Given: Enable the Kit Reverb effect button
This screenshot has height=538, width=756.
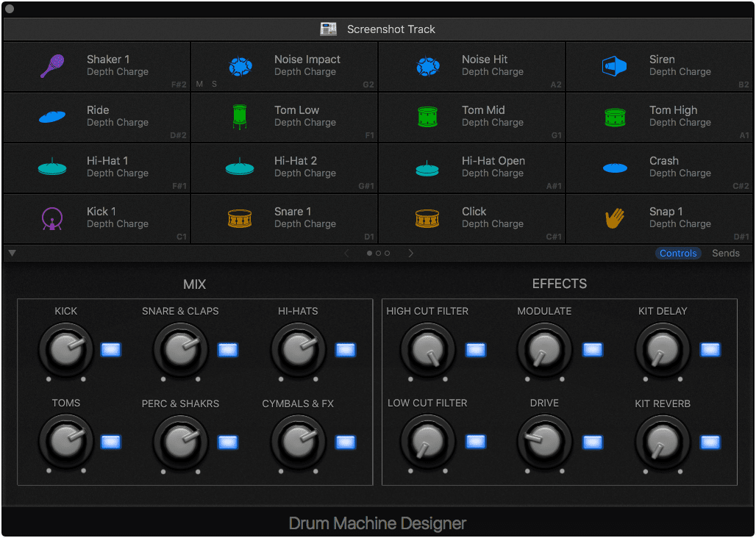Looking at the screenshot, I should pos(710,442).
